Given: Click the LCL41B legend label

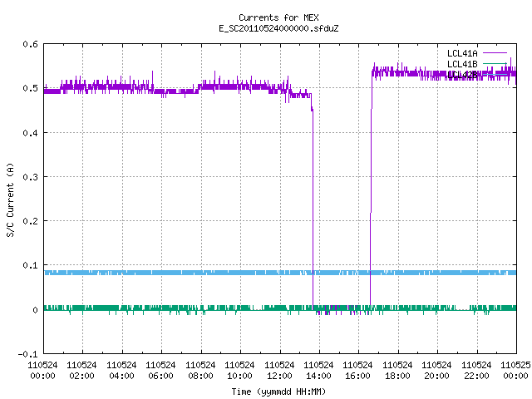Looking at the screenshot, I should click(462, 64).
